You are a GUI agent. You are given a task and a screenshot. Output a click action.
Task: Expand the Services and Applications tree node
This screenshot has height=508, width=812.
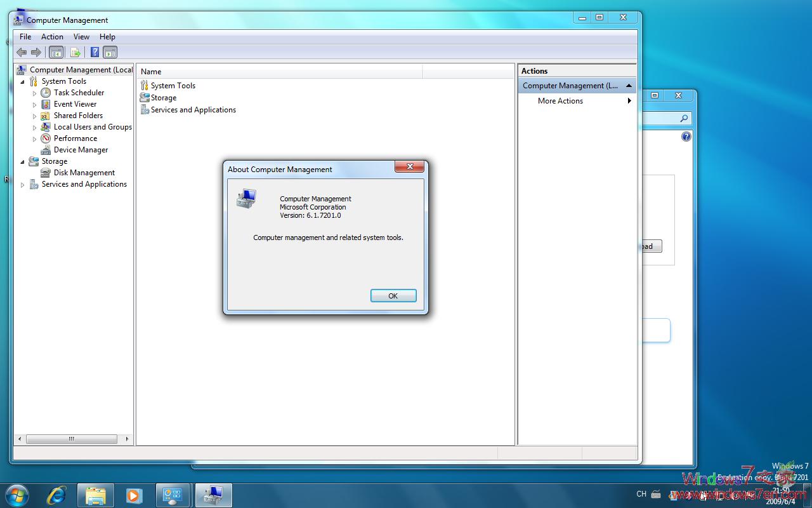point(23,185)
